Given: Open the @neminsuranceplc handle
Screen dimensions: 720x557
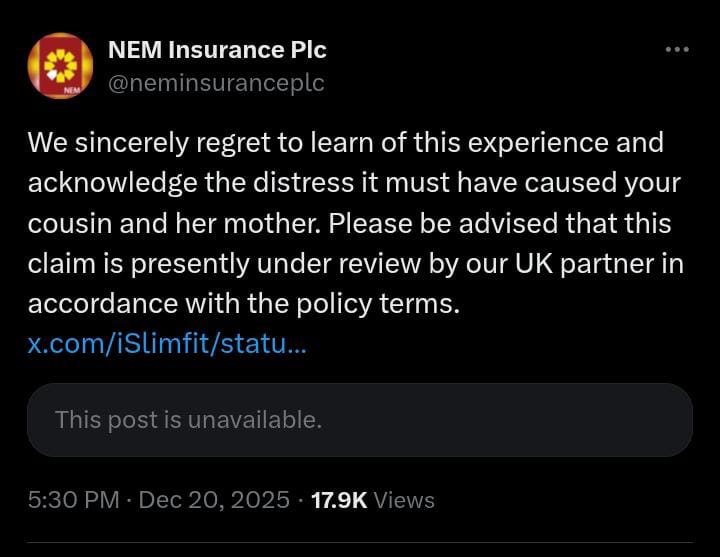Looking at the screenshot, I should pos(214,83).
